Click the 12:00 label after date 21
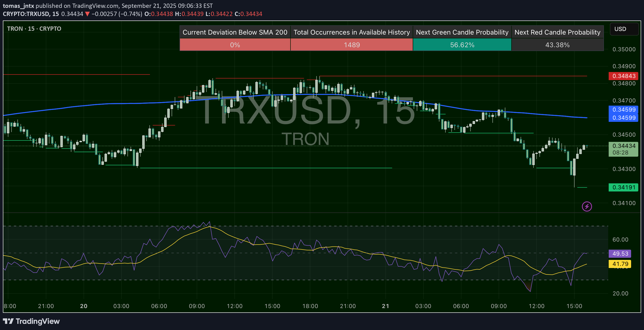 coord(537,306)
